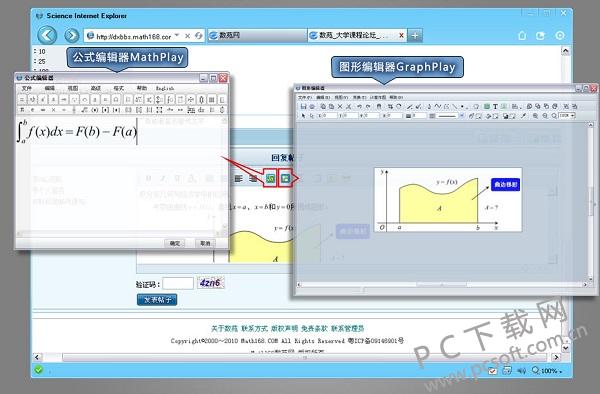
Task: Select the arrow pointer tool in graphic editor
Action: click(303, 116)
